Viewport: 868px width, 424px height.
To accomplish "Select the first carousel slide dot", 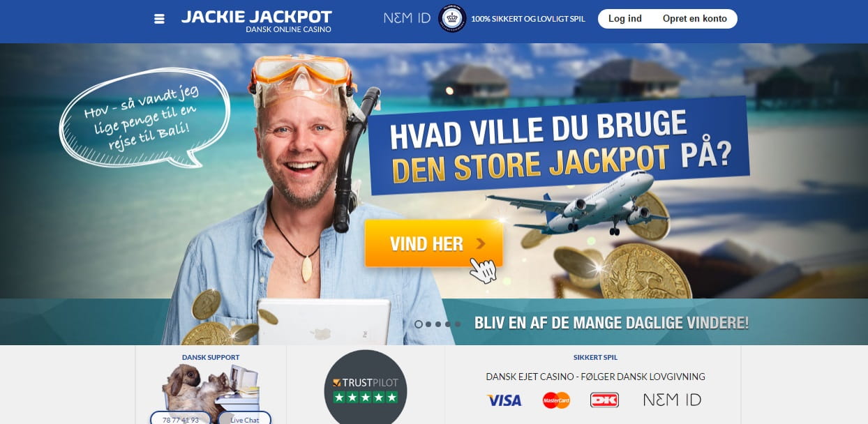I will (x=419, y=324).
